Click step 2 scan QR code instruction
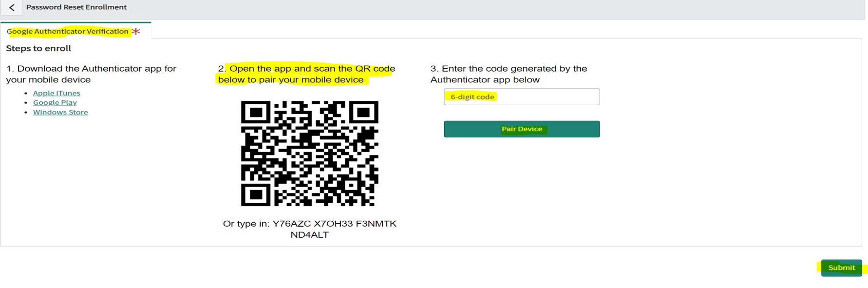Screen dimensions: 868x288 coord(306,74)
